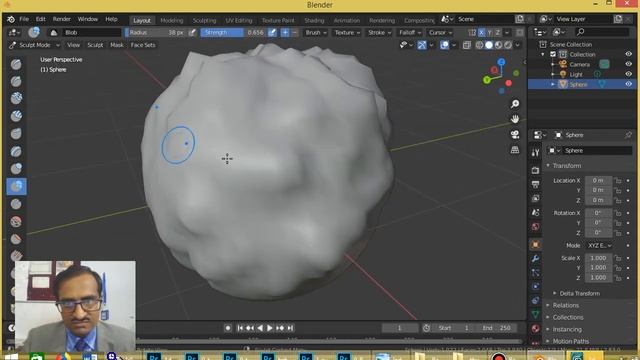640x360 pixels.
Task: Toggle strength pen pressure icon
Action: tap(272, 33)
